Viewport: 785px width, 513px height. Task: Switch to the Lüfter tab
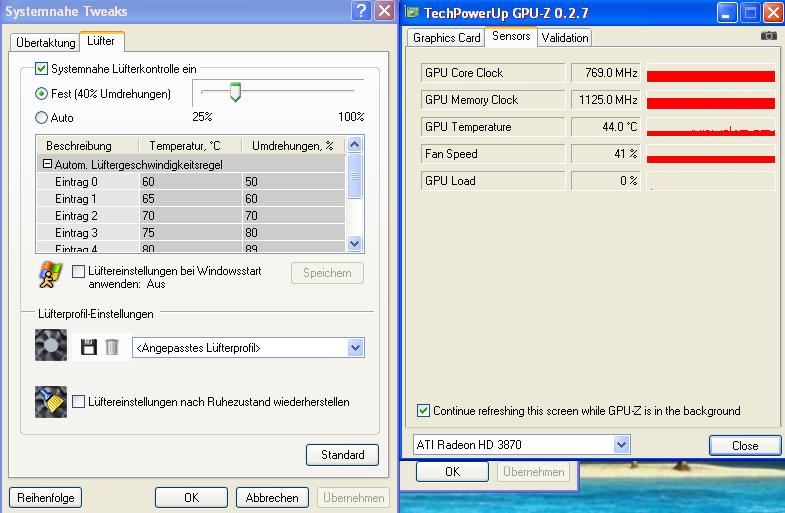101,41
